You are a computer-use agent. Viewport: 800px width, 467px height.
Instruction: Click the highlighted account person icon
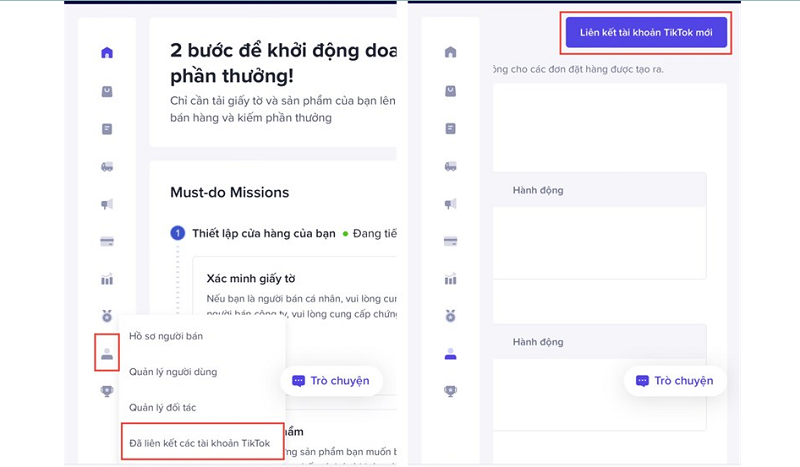107,353
